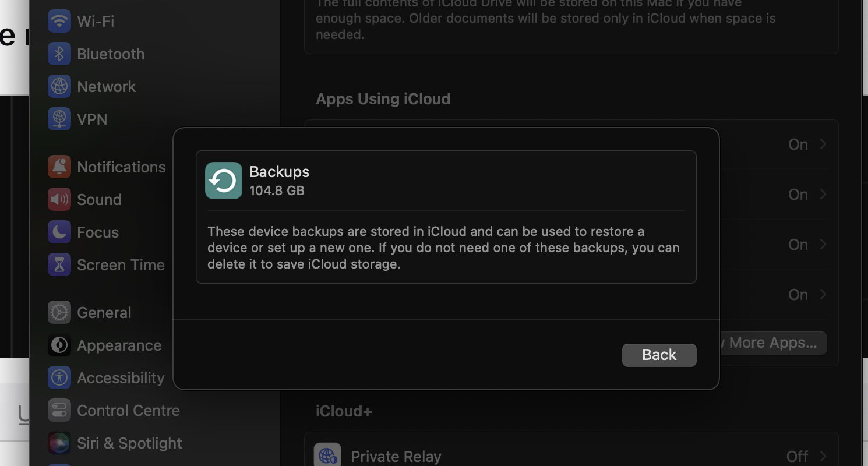The width and height of the screenshot is (868, 466).
Task: Select General in sidebar
Action: point(104,313)
